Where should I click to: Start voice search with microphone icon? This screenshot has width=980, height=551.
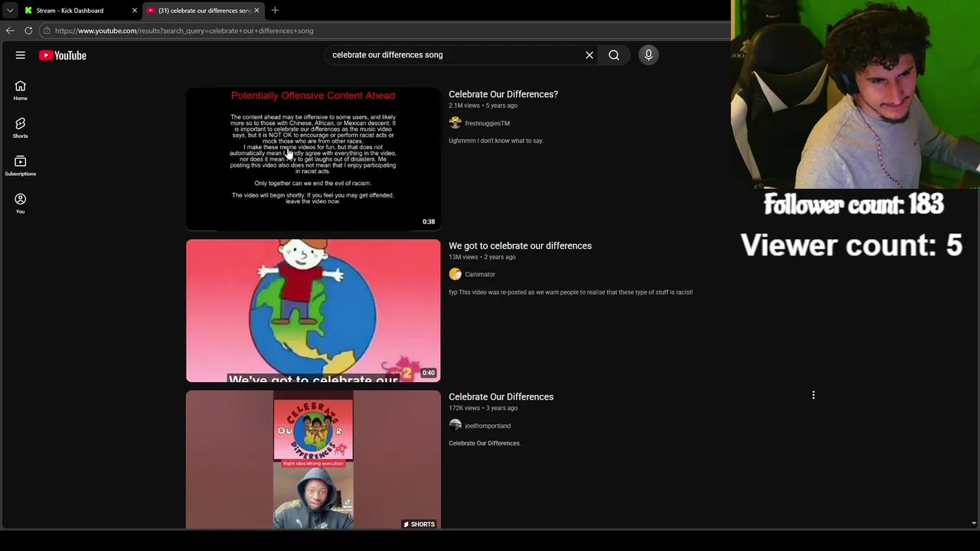648,55
